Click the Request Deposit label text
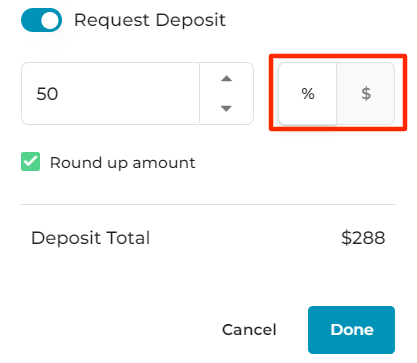 pyautogui.click(x=150, y=20)
